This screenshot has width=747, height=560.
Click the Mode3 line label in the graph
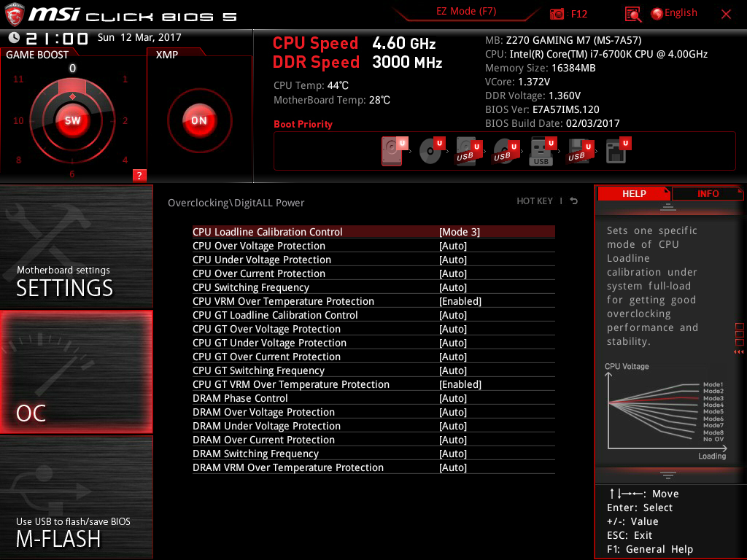pos(713,398)
